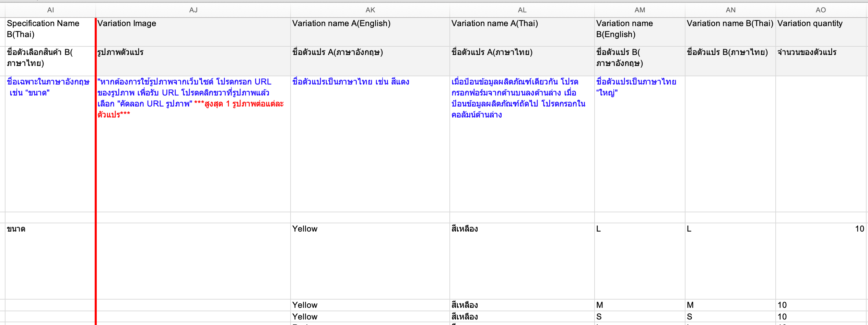The width and height of the screenshot is (868, 325).
Task: Click the 'Variation Image' header cell
Action: tap(193, 32)
